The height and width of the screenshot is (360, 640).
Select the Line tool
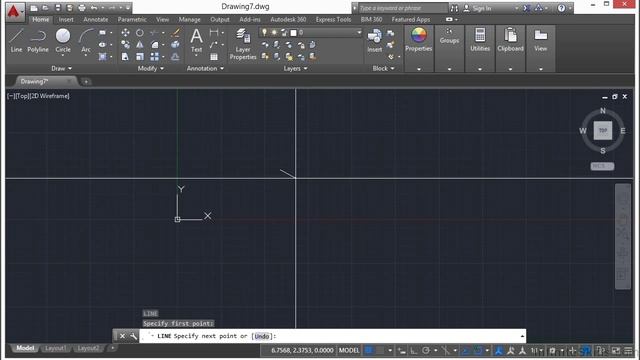[x=16, y=40]
